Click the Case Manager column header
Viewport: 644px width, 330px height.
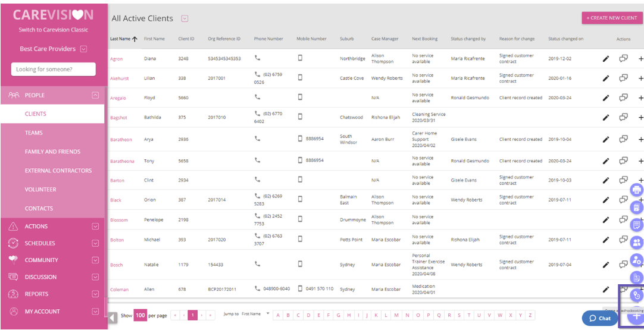(x=384, y=39)
